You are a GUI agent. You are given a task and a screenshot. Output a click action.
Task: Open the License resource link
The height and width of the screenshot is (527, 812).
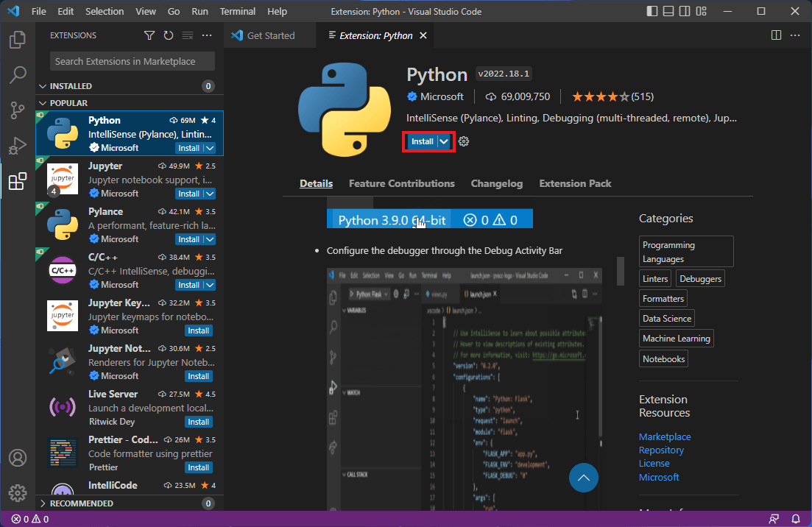click(x=654, y=463)
